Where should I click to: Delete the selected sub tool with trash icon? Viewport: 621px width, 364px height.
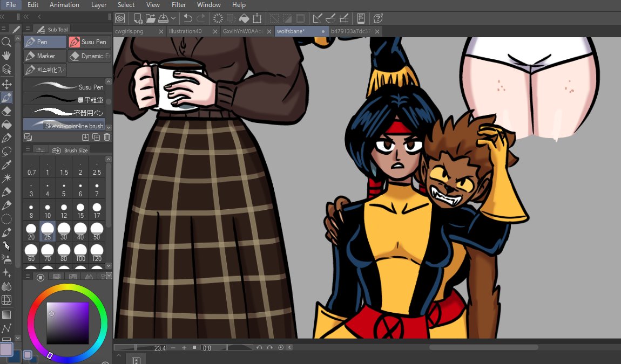pyautogui.click(x=106, y=138)
